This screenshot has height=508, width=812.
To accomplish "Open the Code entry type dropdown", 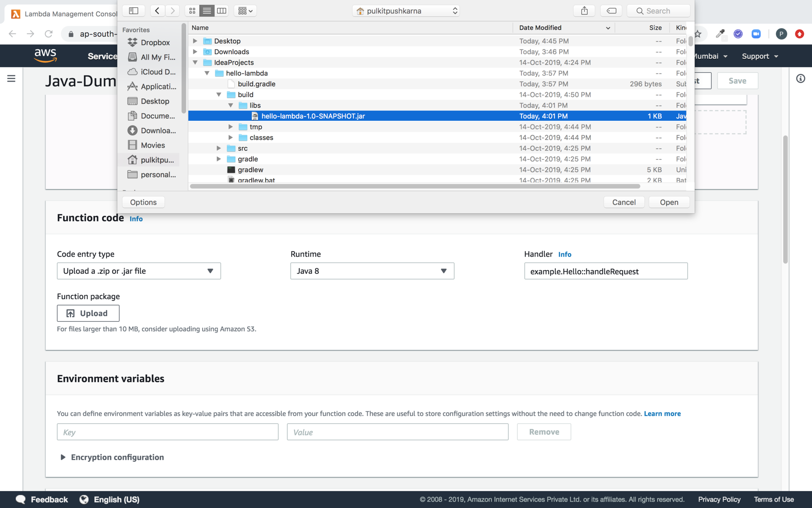I will [x=139, y=271].
